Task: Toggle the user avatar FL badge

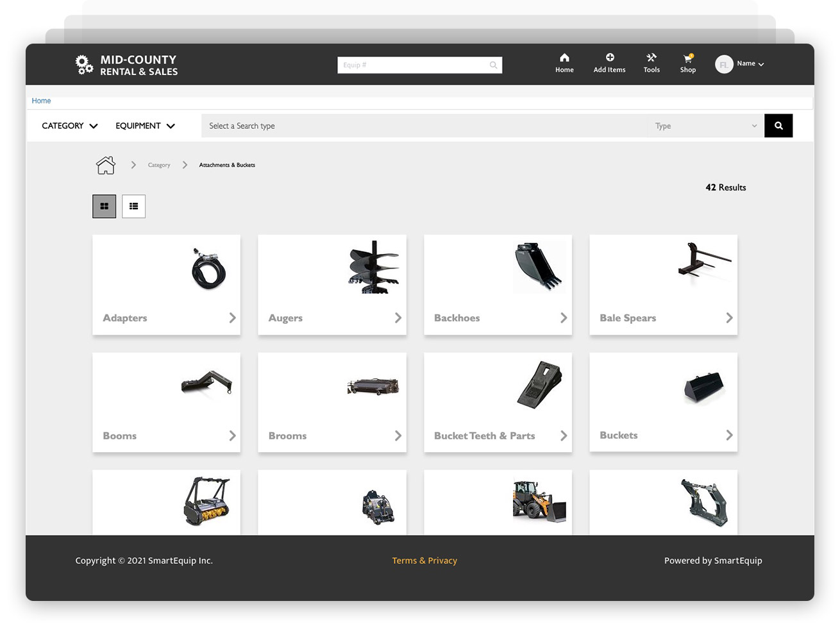Action: 723,63
